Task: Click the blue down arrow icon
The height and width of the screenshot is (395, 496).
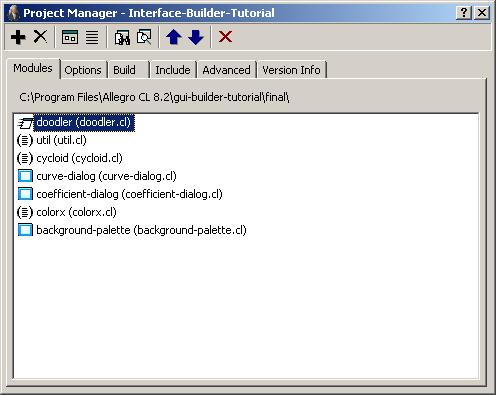Action: click(x=196, y=37)
